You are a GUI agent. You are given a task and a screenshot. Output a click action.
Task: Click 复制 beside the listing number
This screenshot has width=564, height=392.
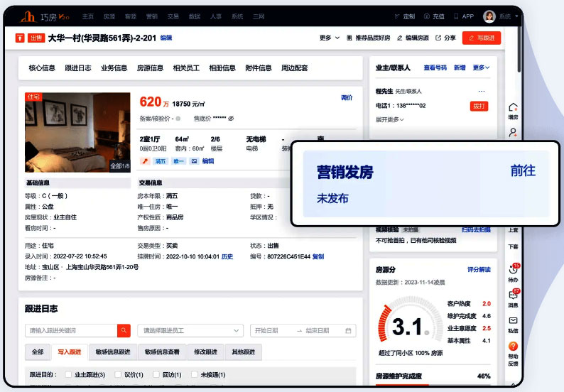[318, 256]
